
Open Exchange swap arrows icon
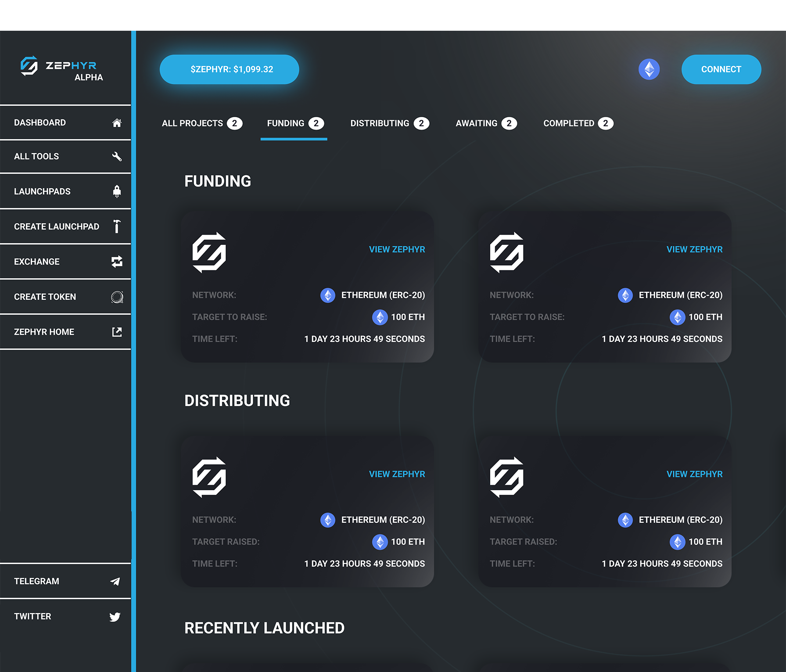(x=117, y=262)
